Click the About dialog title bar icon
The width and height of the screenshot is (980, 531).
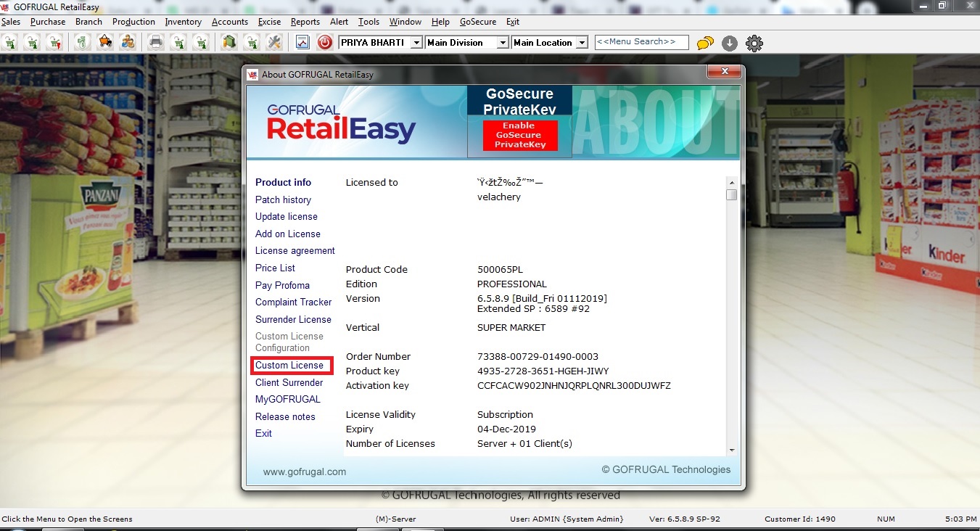pyautogui.click(x=252, y=74)
